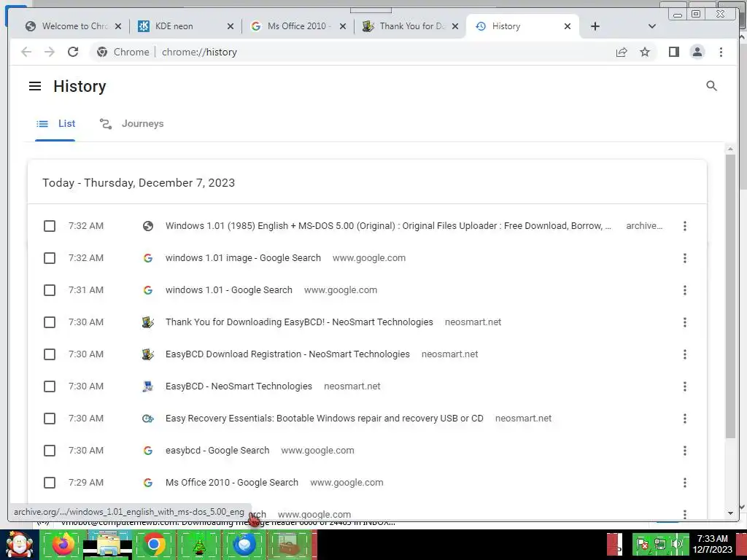Go forward with the arrow button

pyautogui.click(x=50, y=52)
